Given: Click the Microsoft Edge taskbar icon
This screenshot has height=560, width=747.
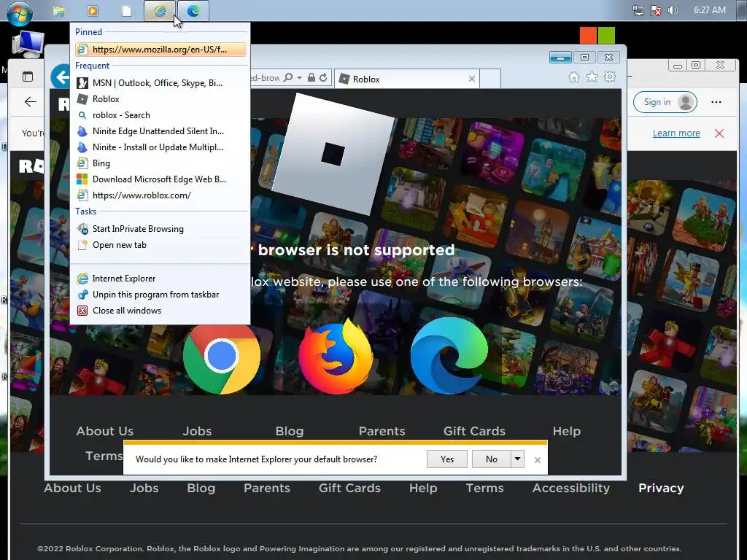Looking at the screenshot, I should (x=193, y=11).
